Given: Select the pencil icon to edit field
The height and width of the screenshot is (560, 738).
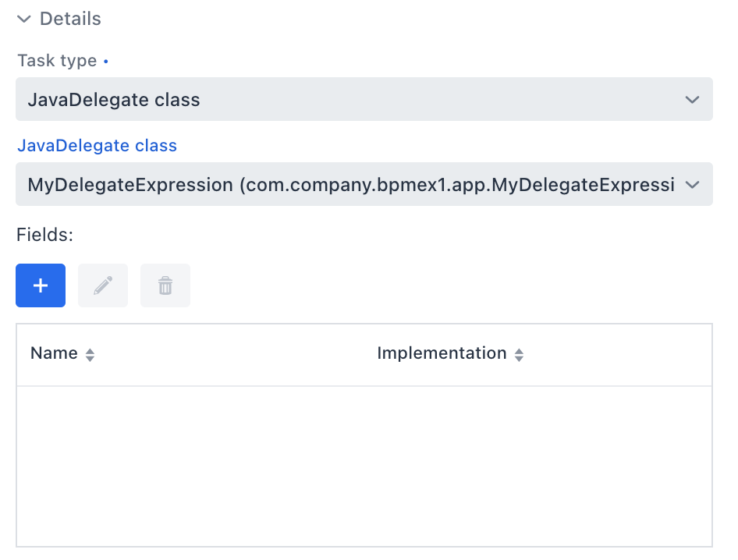Looking at the screenshot, I should click(x=102, y=285).
